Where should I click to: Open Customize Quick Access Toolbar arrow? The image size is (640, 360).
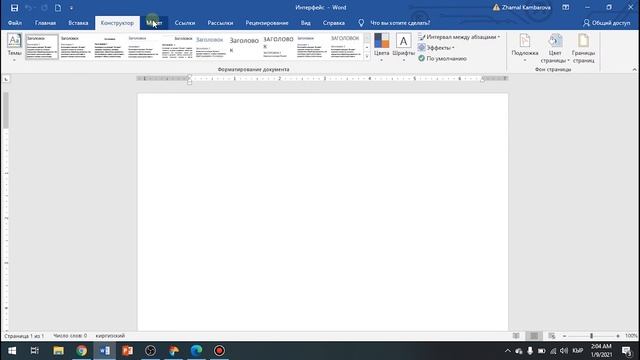pos(71,8)
